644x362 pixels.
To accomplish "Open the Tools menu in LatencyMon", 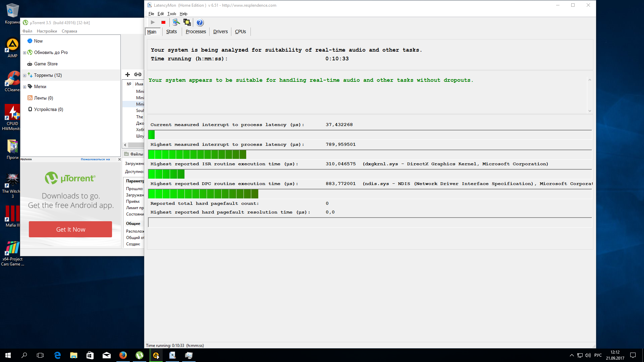I will pyautogui.click(x=171, y=14).
